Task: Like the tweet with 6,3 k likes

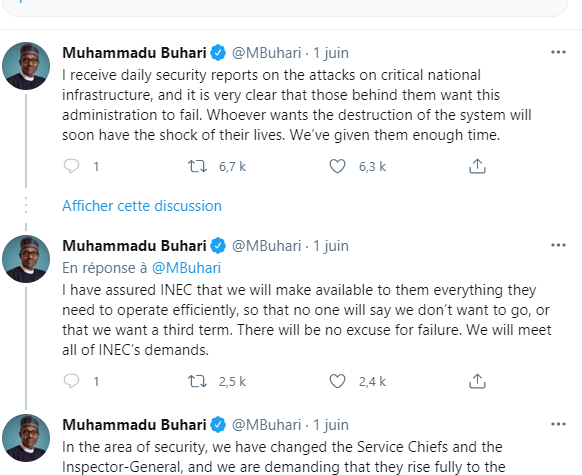Action: pyautogui.click(x=337, y=166)
